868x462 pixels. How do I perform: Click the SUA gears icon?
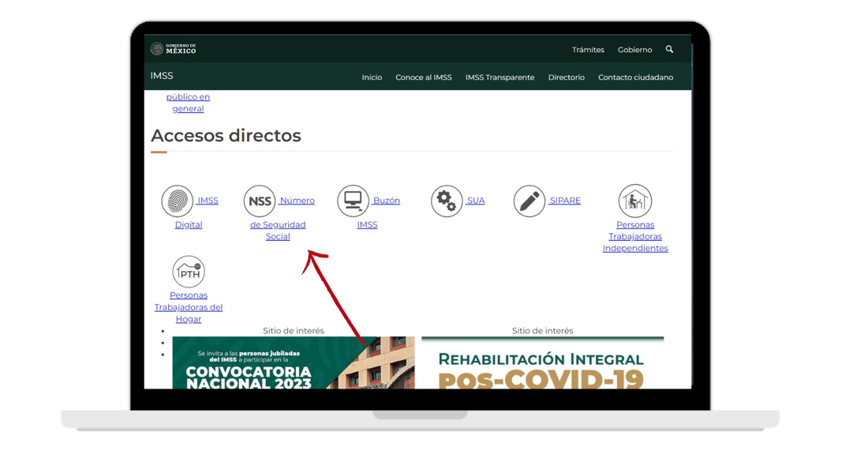447,201
